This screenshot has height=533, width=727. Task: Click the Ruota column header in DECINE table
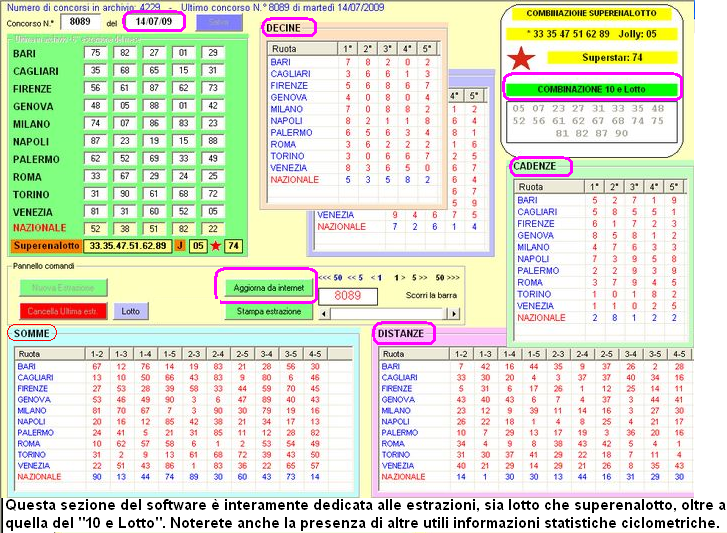pyautogui.click(x=302, y=49)
